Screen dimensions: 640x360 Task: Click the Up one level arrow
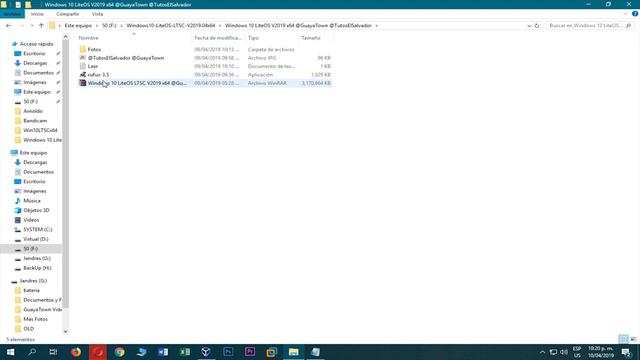[41, 26]
